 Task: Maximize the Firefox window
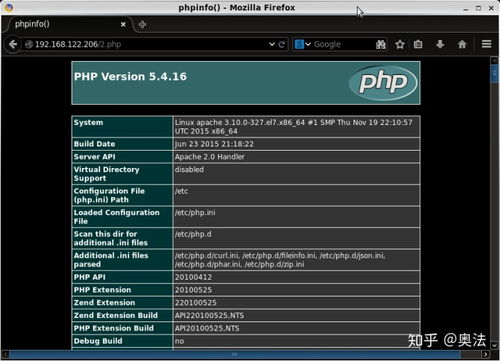[478, 8]
